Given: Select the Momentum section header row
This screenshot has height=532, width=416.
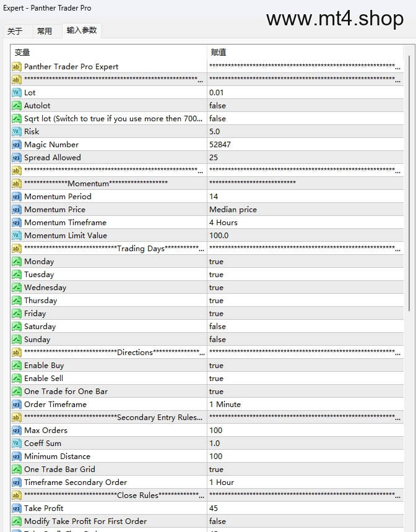Looking at the screenshot, I should coord(207,184).
